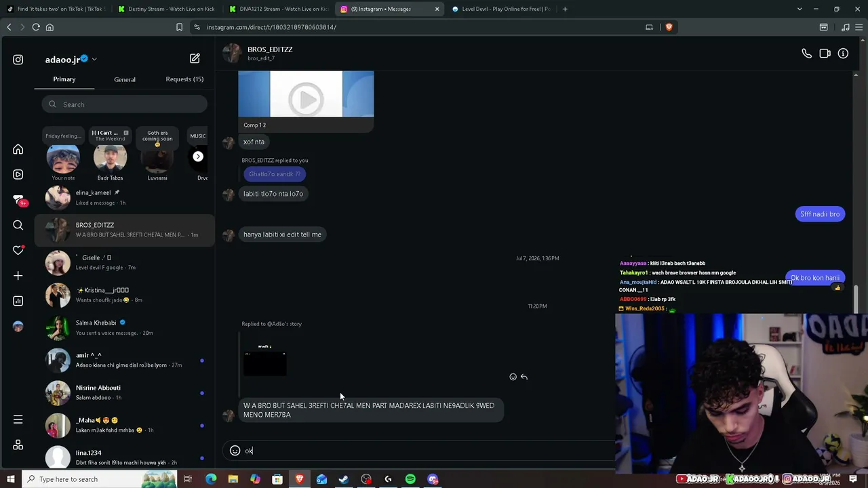This screenshot has height=488, width=868.
Task: Open the emoji picker in message box
Action: [235, 451]
